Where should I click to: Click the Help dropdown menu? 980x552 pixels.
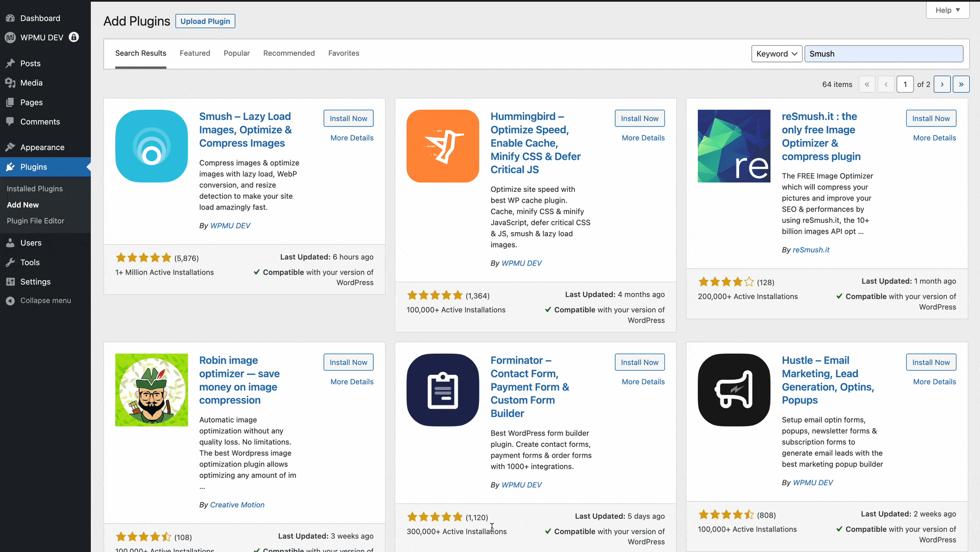[946, 10]
